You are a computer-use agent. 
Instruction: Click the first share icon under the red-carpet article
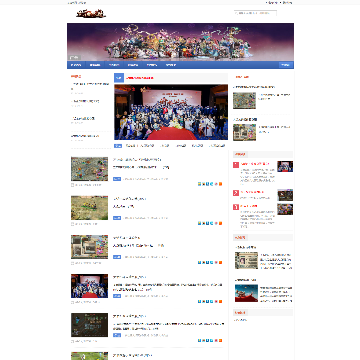(199, 301)
